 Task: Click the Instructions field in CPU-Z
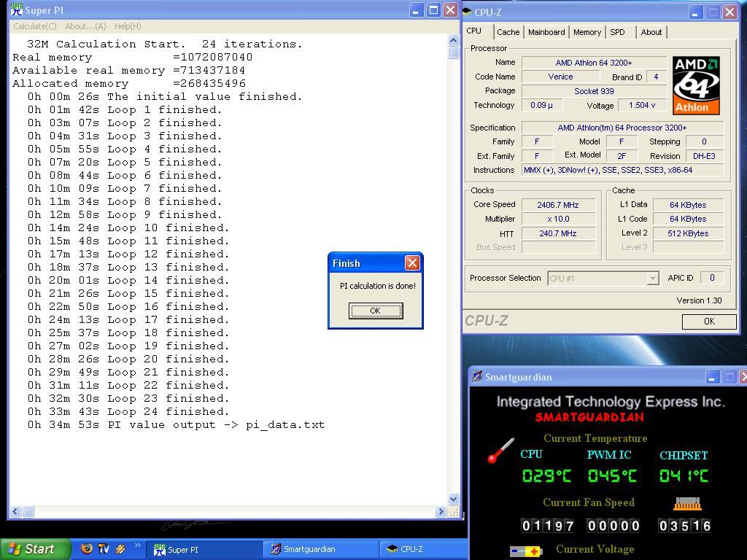tap(623, 170)
